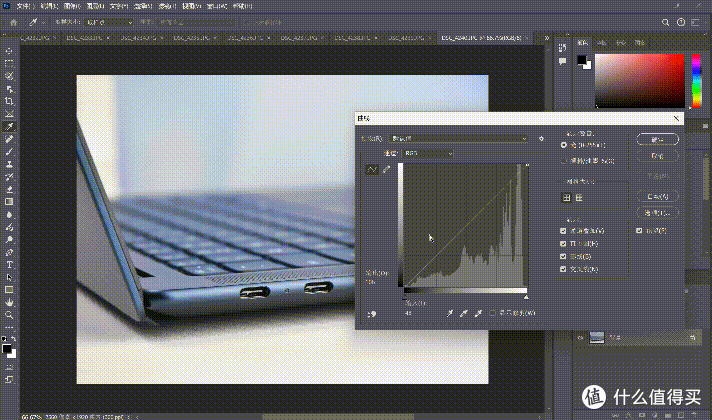This screenshot has width=712, height=420.
Task: Select the History Brush tool
Action: click(x=9, y=177)
